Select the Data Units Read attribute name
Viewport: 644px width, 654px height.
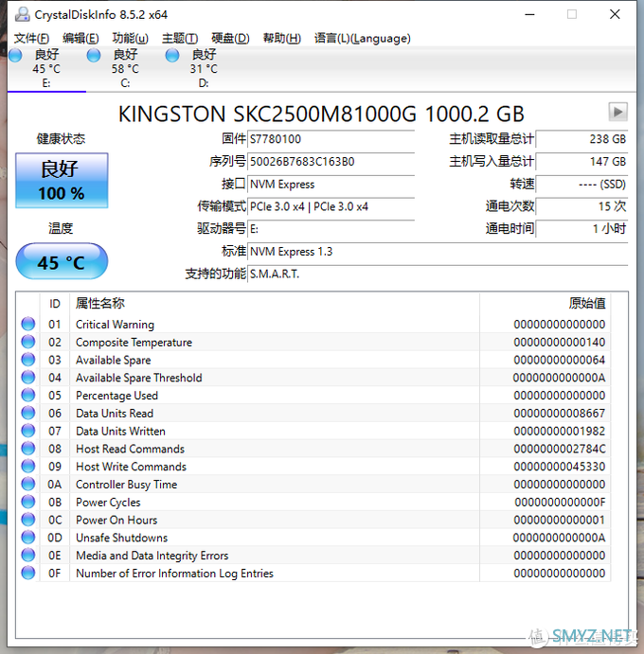[115, 414]
